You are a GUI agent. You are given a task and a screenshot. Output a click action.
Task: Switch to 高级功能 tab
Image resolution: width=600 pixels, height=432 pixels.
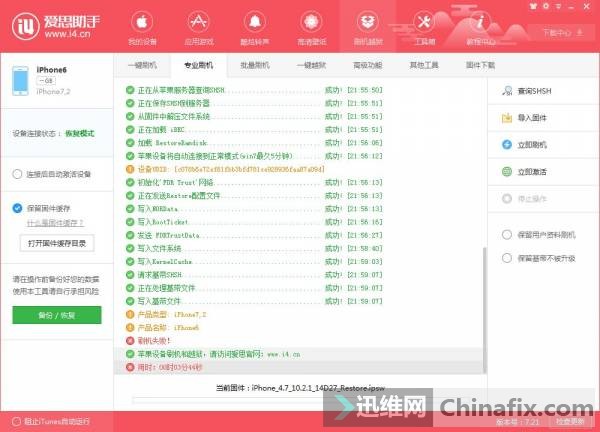point(367,65)
